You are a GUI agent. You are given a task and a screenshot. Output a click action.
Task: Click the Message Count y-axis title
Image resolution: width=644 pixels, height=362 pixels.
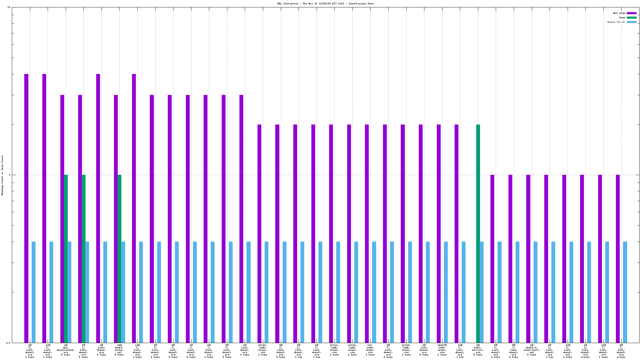point(2,175)
